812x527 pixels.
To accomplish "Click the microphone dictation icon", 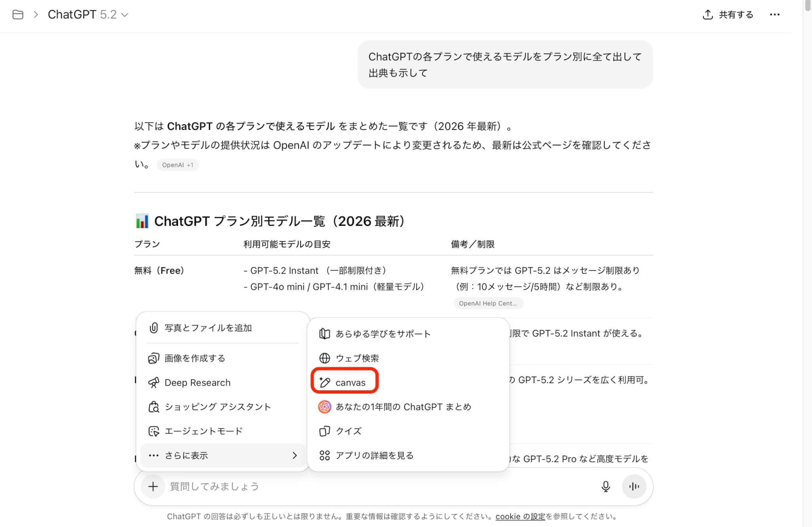I will [x=605, y=487].
